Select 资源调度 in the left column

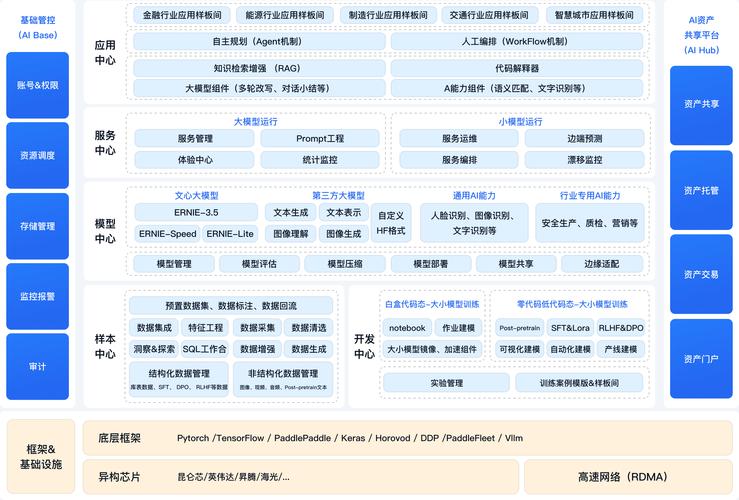37,155
